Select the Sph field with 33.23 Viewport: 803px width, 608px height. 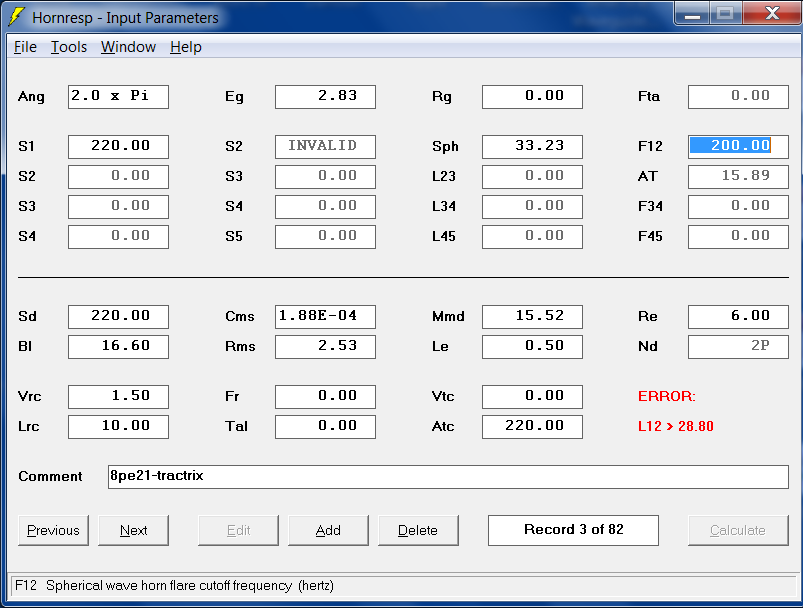point(532,146)
